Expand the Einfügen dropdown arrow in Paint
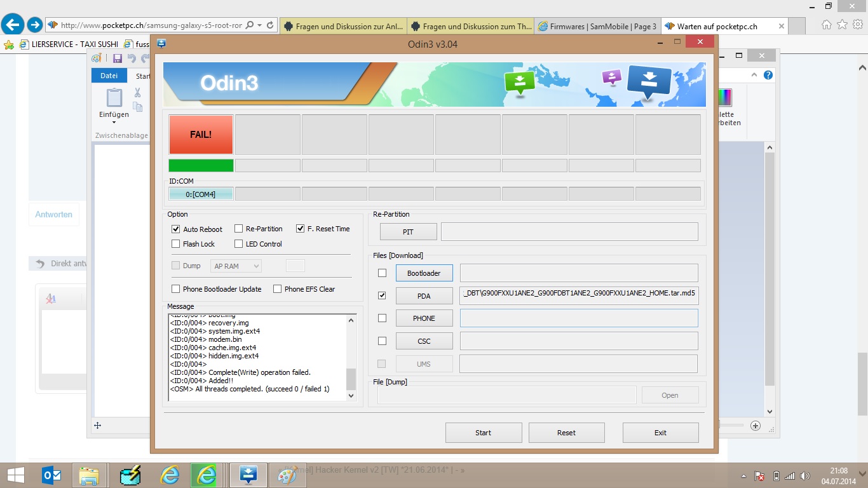The width and height of the screenshot is (868, 488). pos(114,123)
